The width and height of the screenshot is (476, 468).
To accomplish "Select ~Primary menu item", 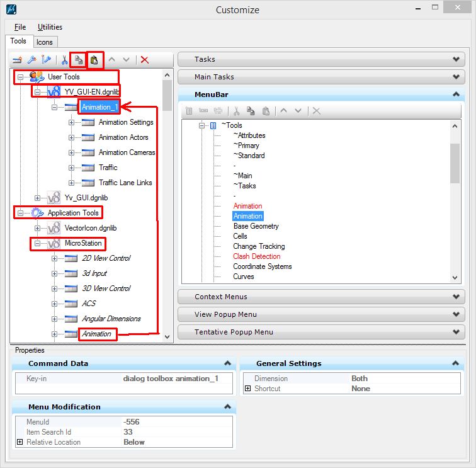I will pyautogui.click(x=246, y=146).
